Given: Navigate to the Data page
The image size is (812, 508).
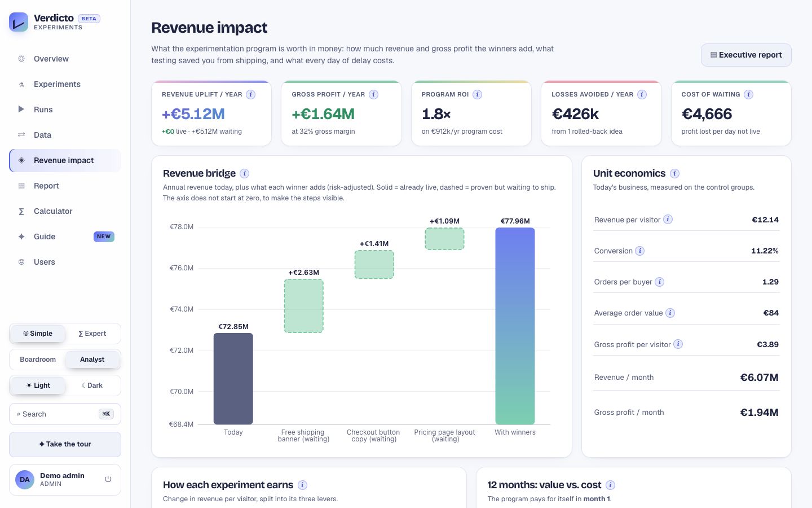Looking at the screenshot, I should pos(65,135).
